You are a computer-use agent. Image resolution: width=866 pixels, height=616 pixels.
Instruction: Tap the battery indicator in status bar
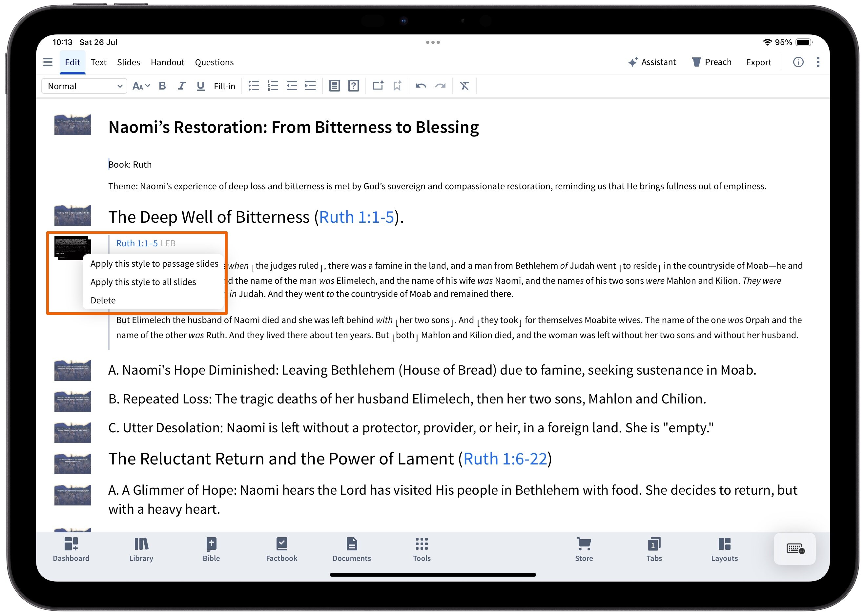click(803, 42)
